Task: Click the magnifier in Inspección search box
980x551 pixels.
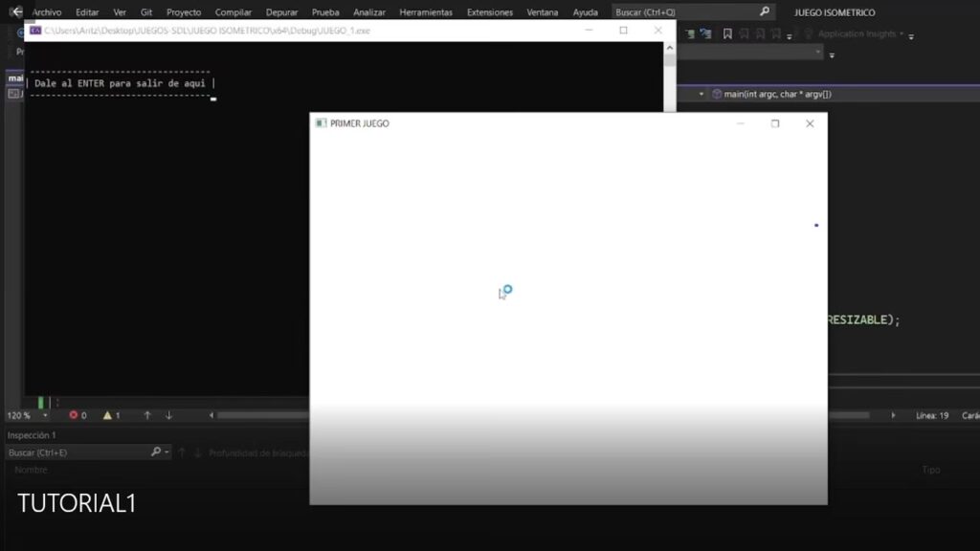Action: (x=156, y=452)
